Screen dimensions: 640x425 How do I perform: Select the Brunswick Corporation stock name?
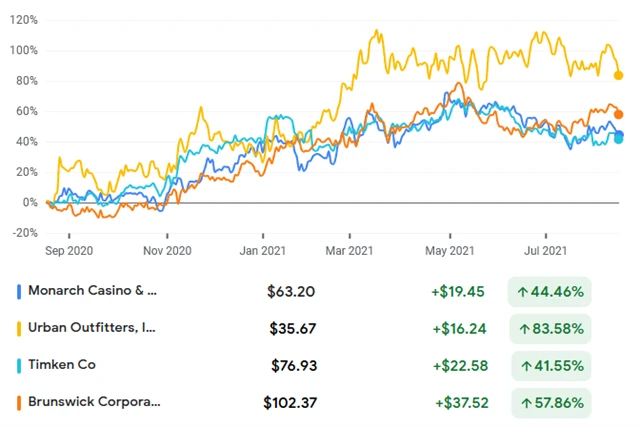[94, 403]
